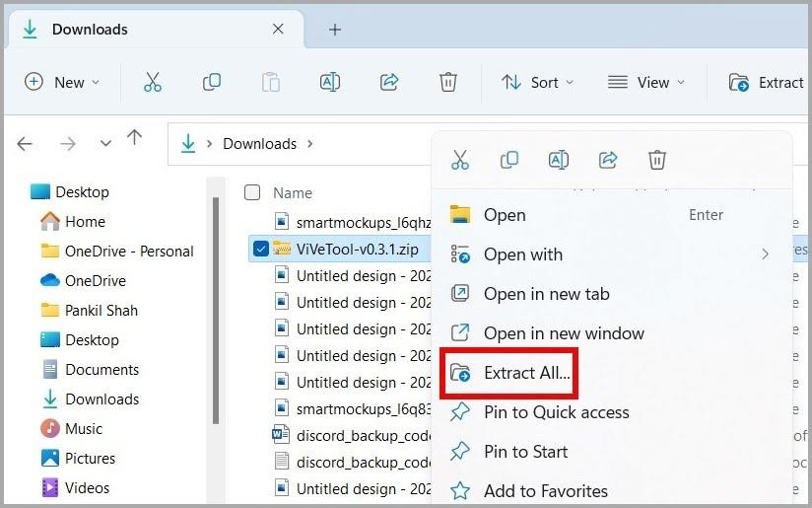
Task: Select the smartmockups_l6q83 file
Action: (x=353, y=409)
